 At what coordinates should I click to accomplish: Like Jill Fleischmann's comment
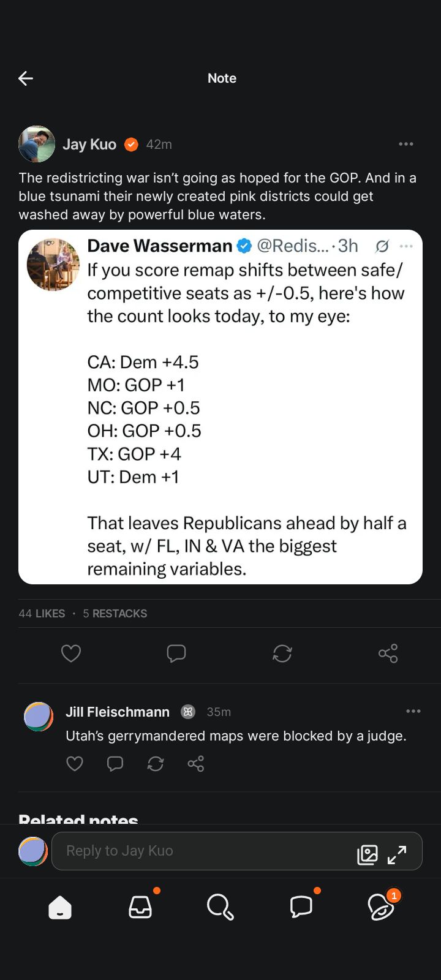[x=75, y=764]
